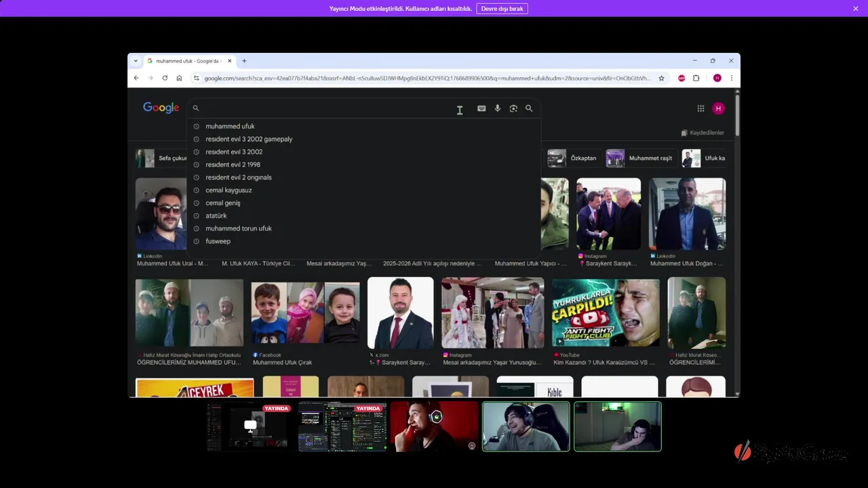Select the first YAYINDA screen share preview

pos(249,427)
